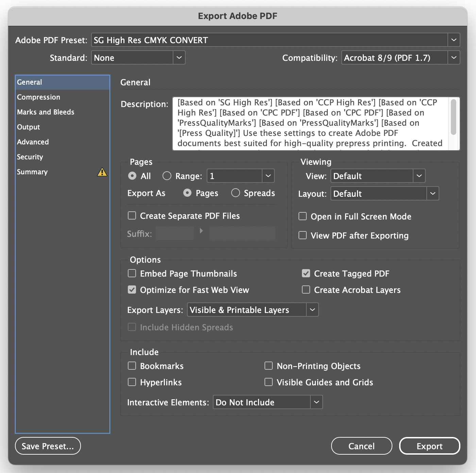Select the General category

(x=63, y=82)
